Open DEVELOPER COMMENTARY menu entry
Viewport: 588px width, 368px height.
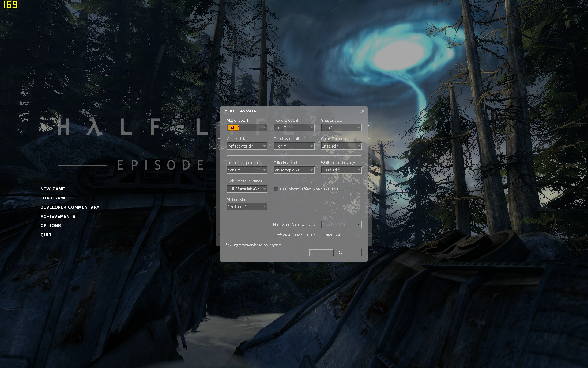pos(70,207)
